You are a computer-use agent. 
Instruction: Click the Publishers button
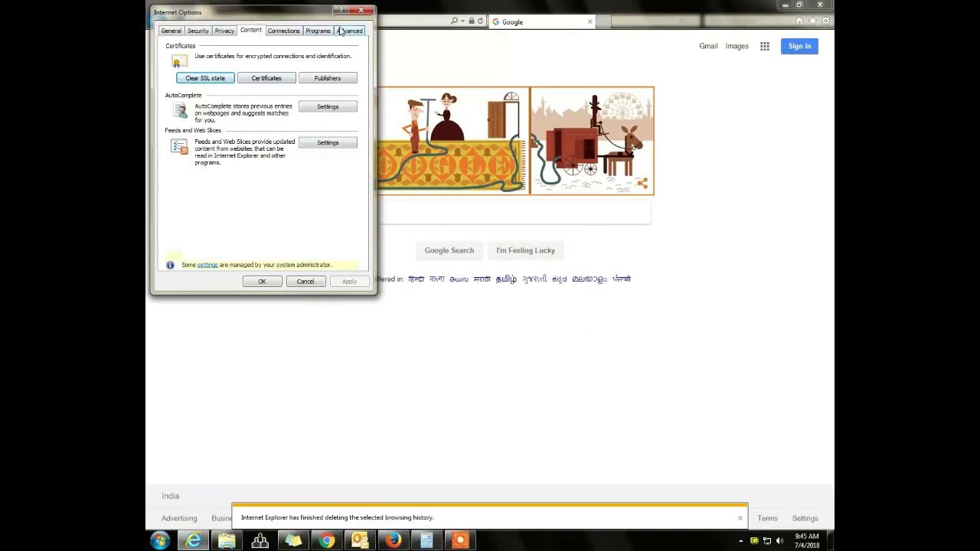click(x=327, y=78)
